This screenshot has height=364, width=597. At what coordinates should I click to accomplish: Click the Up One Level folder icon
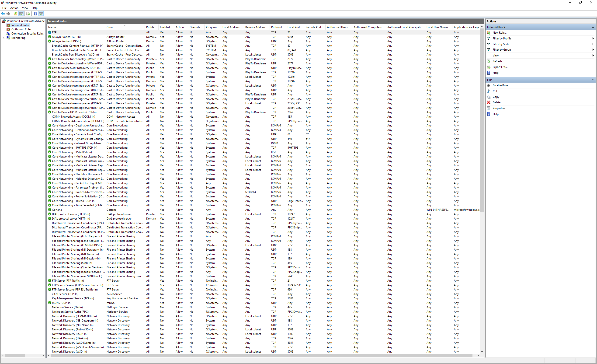15,14
